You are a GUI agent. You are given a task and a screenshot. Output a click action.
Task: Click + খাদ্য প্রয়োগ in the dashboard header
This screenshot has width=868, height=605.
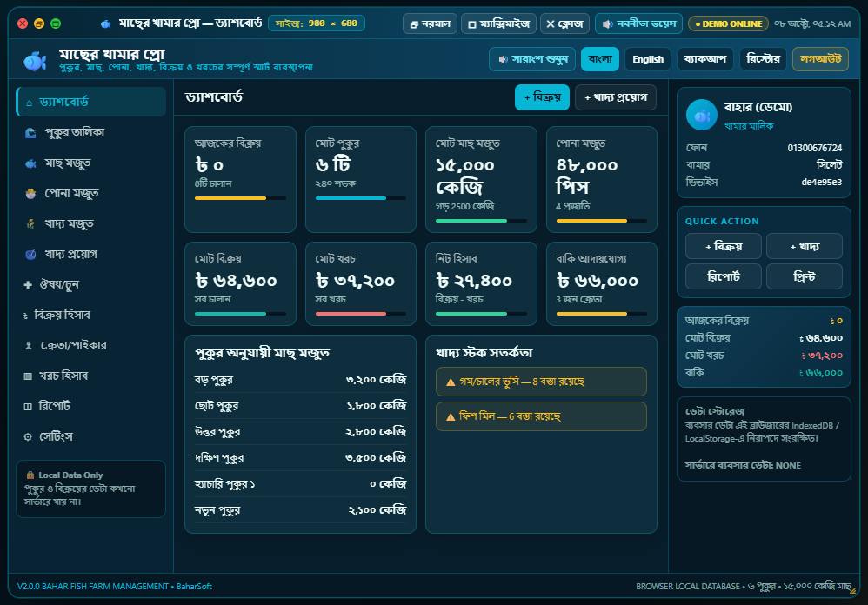[x=616, y=97]
